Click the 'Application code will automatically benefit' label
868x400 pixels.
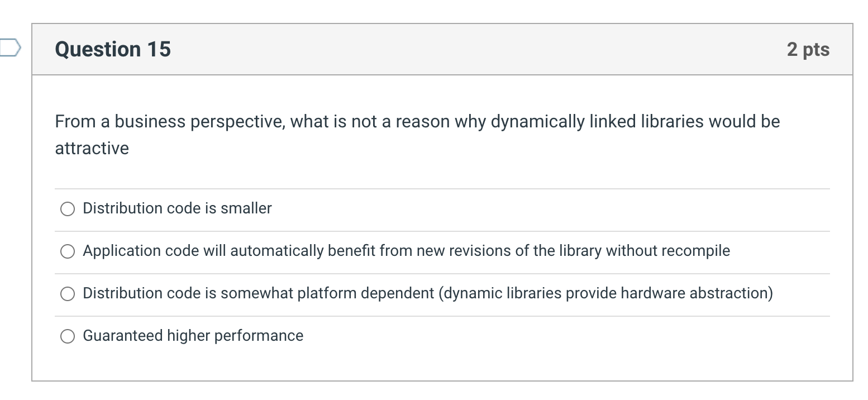coord(406,251)
